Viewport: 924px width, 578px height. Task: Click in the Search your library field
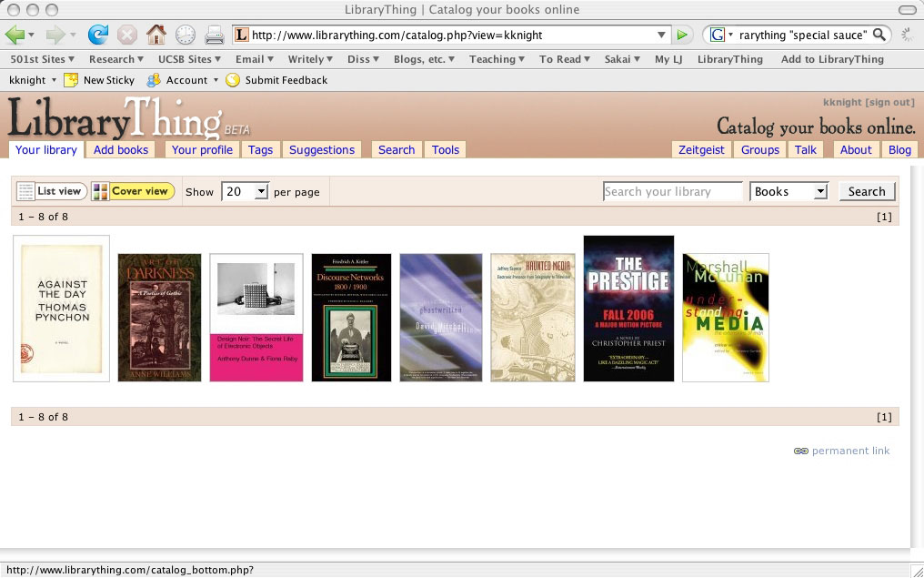point(672,191)
